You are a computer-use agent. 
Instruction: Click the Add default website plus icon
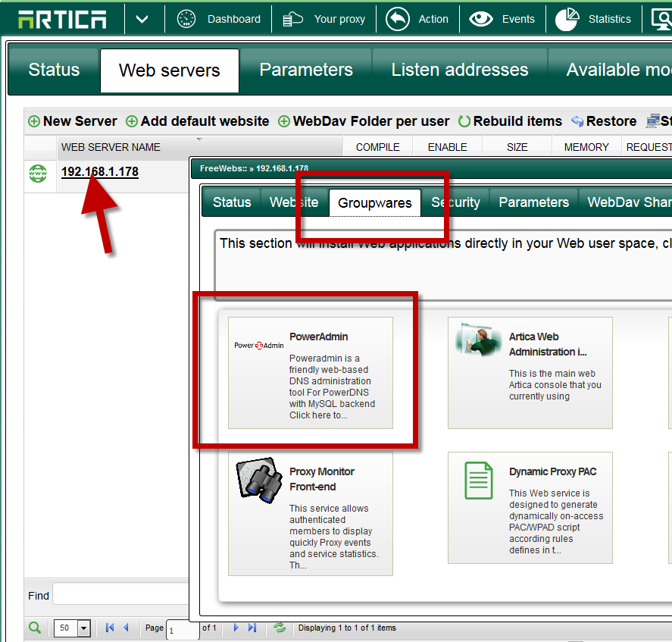tap(132, 121)
